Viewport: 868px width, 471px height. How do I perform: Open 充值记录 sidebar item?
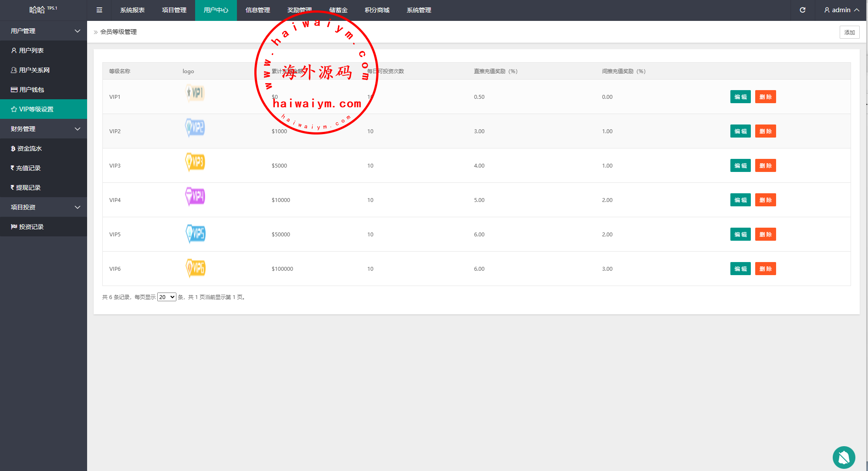pos(28,168)
